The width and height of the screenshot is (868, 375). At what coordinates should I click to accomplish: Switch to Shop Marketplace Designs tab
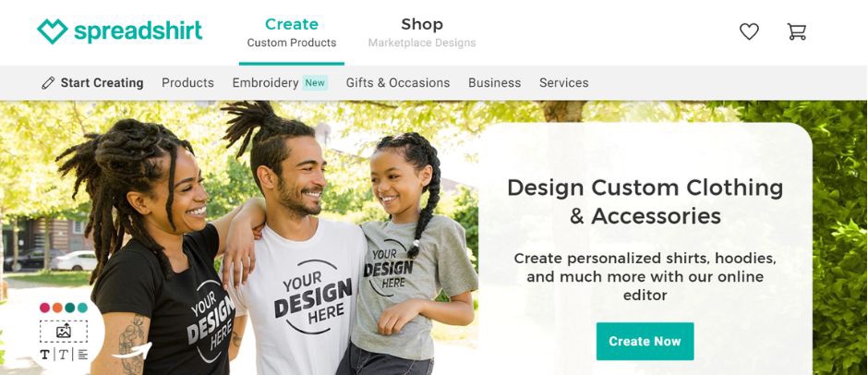422,32
